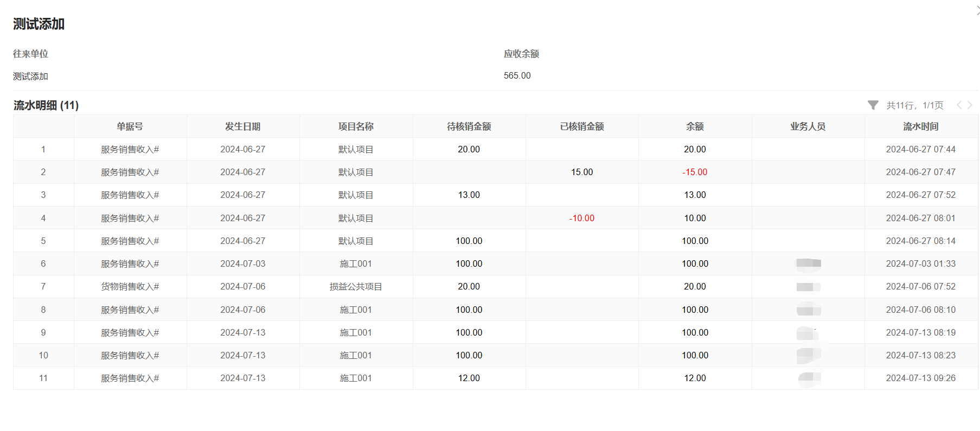
Task: Click the 余额 column header
Action: tap(695, 126)
